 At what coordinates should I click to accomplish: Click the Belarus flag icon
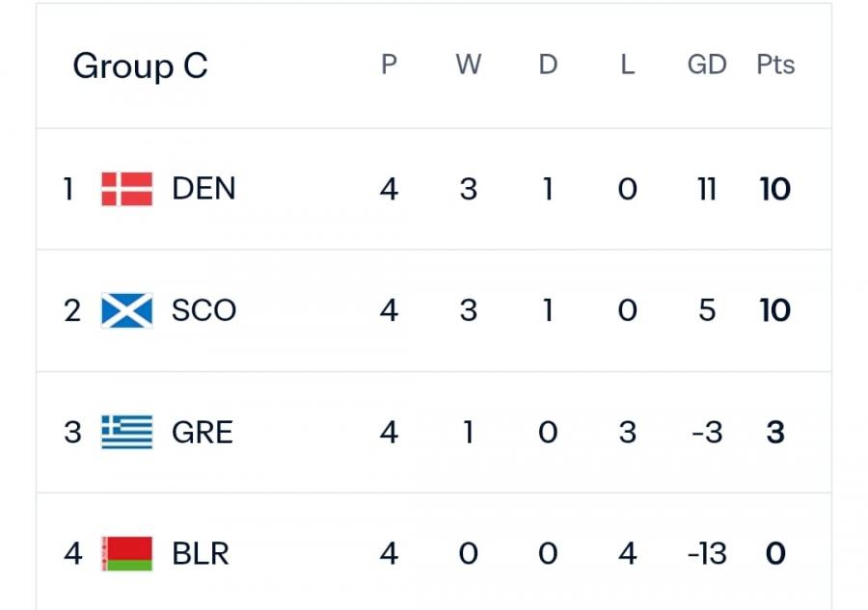[x=126, y=554]
